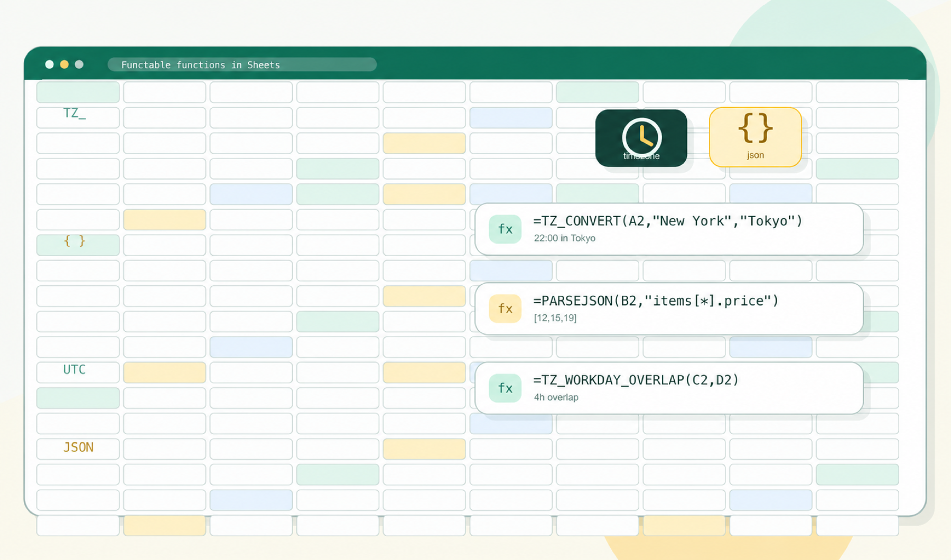
Task: Click the result text "22:00 in Tokyo"
Action: tap(564, 238)
